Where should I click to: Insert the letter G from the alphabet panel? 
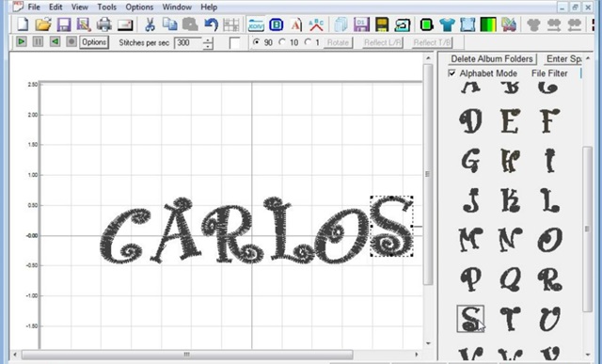point(470,161)
